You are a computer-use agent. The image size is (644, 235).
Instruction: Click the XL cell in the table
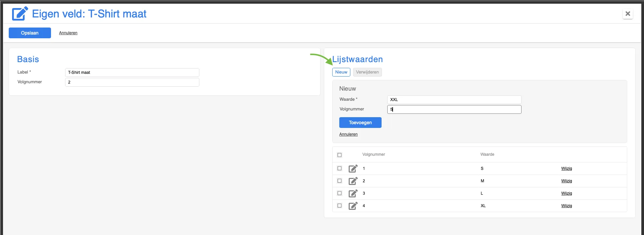[483, 206]
